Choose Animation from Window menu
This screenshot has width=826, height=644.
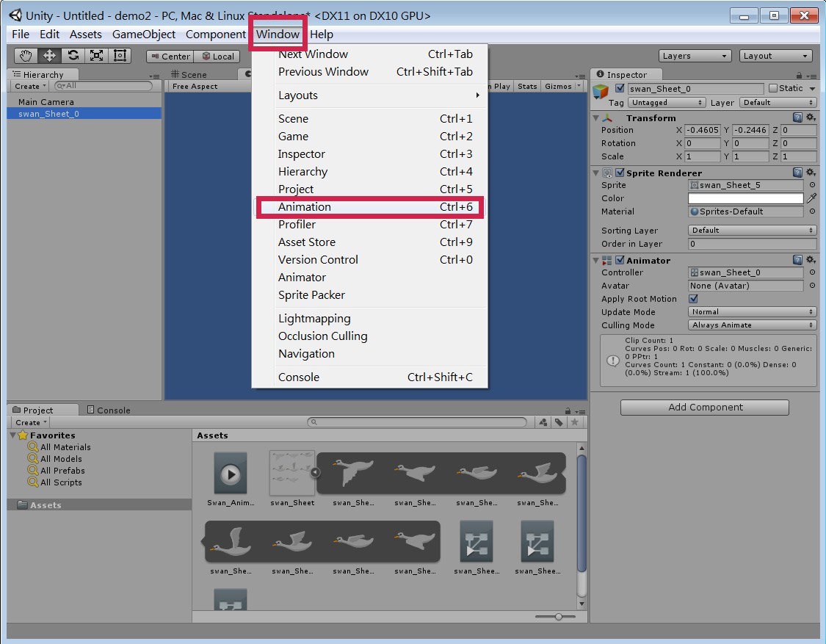[x=369, y=206]
